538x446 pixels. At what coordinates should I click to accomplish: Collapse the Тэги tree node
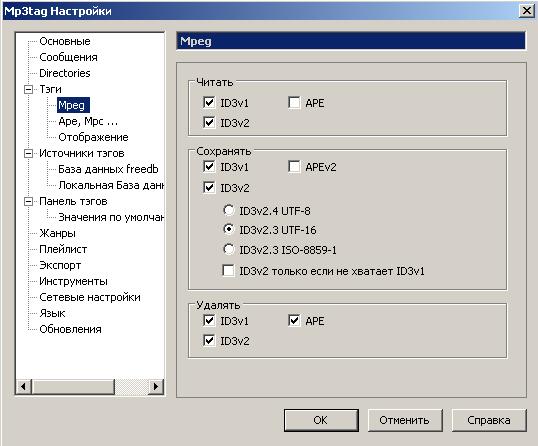point(28,90)
